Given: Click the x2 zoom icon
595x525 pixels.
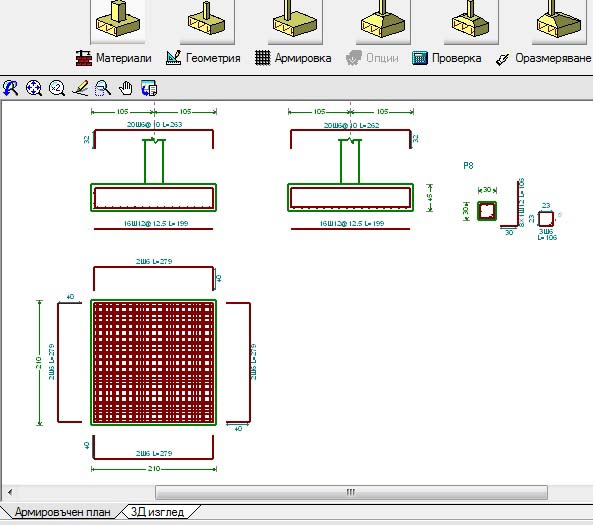Looking at the screenshot, I should 57,88.
